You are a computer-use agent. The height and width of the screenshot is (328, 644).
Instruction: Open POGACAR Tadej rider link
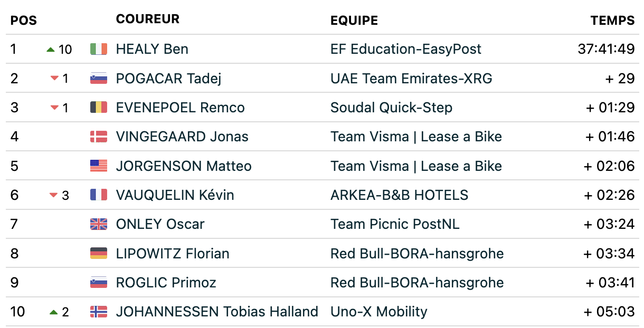click(x=168, y=79)
